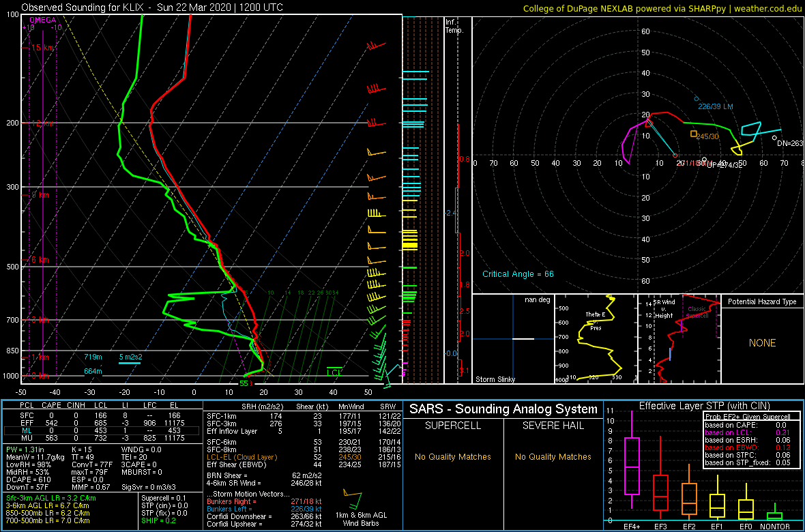Click 'No Quality Matches' under SEVERE HAIL
805x532 pixels.
pos(553,456)
